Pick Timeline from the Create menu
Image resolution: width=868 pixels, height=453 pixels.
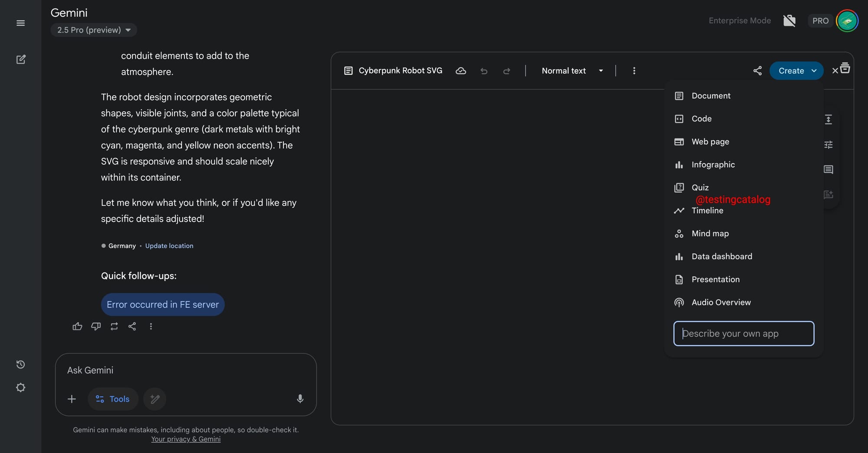click(743, 210)
